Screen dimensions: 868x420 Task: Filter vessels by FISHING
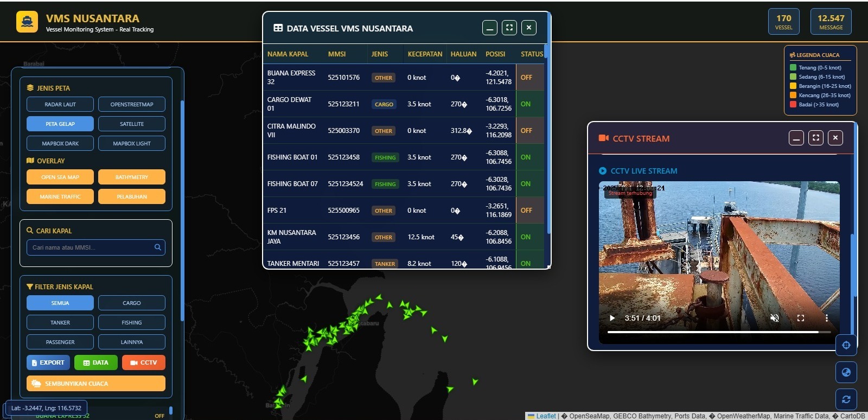pyautogui.click(x=132, y=322)
